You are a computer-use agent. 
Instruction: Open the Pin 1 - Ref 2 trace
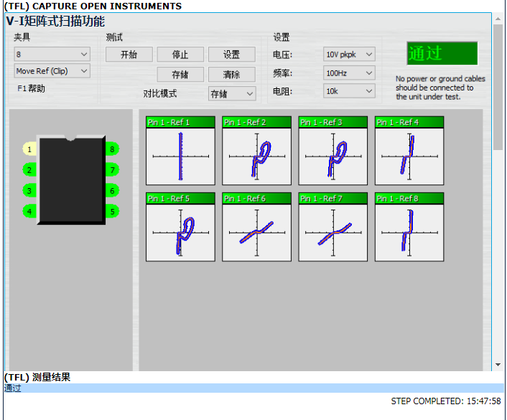tap(257, 151)
